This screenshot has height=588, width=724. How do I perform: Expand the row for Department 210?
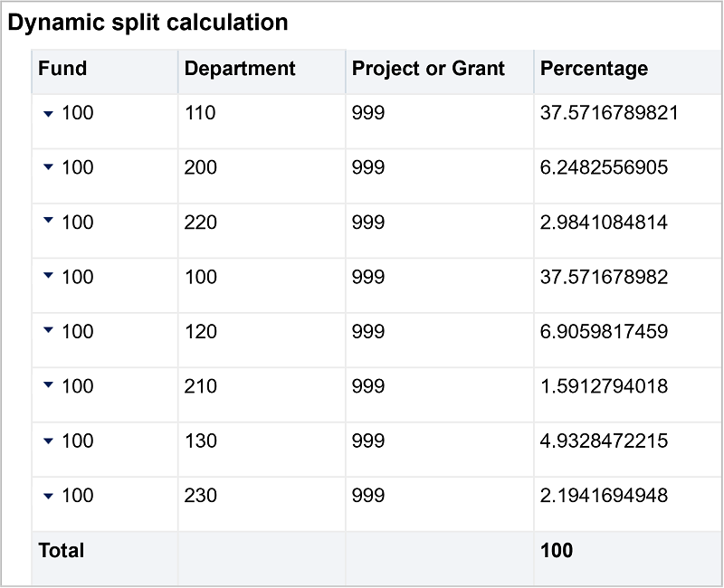tap(47, 386)
